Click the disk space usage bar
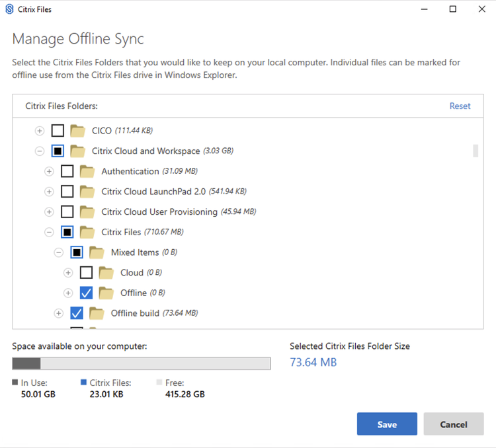Image resolution: width=496 pixels, height=448 pixels. coord(142,363)
